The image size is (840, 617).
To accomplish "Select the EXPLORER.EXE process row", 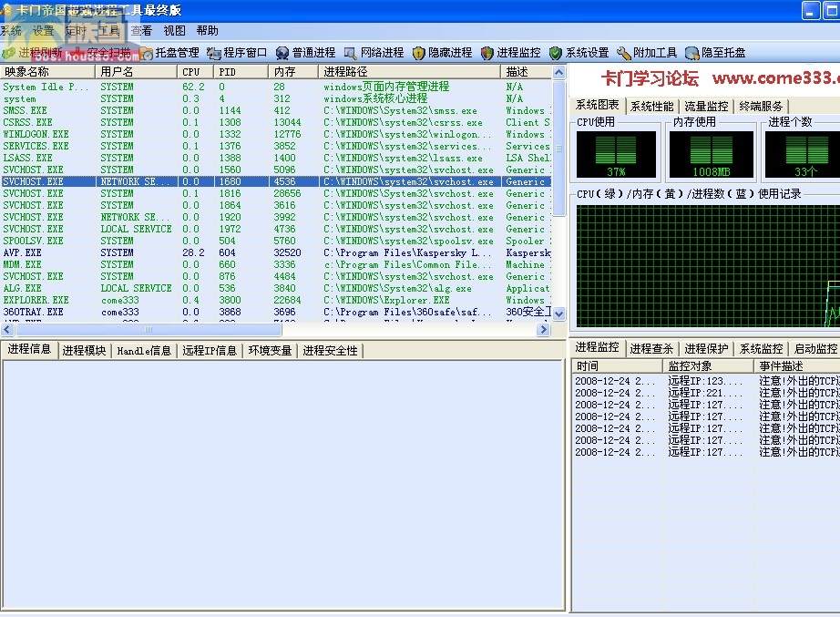I will click(276, 300).
